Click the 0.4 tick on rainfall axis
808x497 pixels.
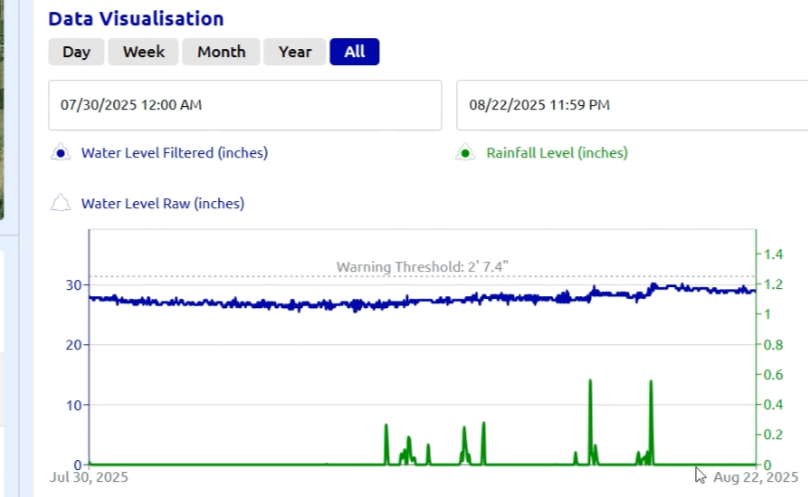[x=773, y=405]
